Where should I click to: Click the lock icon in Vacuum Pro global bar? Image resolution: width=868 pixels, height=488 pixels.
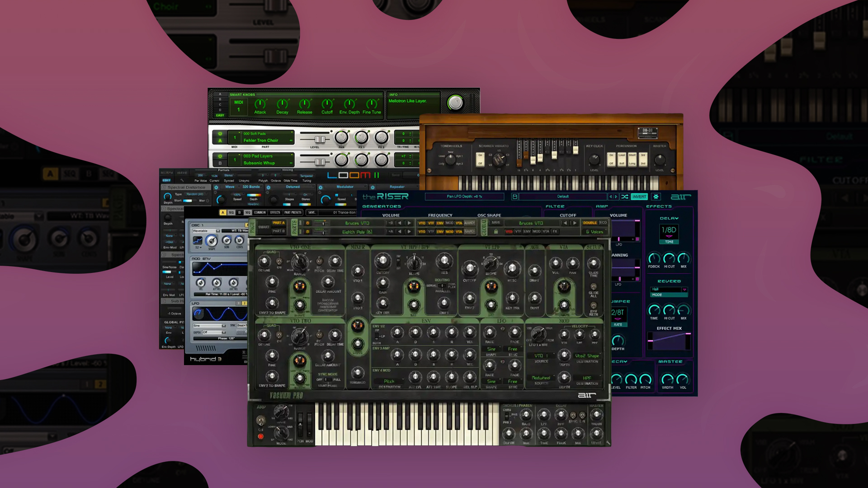pyautogui.click(x=496, y=231)
